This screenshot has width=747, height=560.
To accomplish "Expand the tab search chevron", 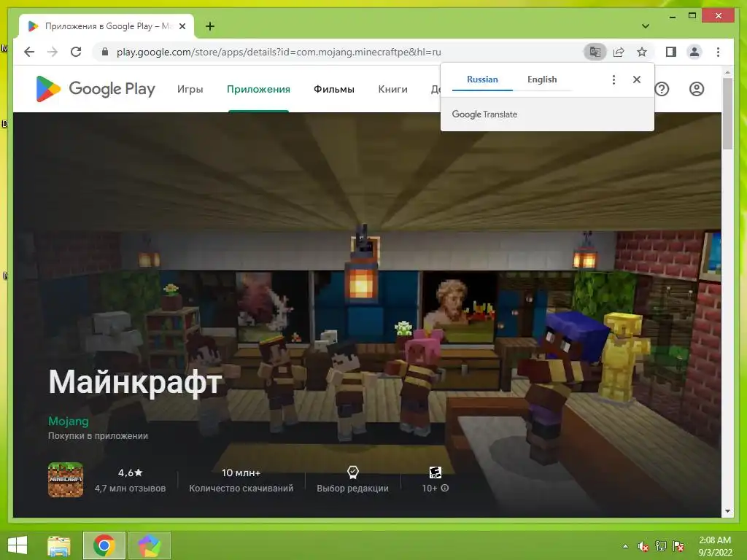I will pyautogui.click(x=646, y=26).
